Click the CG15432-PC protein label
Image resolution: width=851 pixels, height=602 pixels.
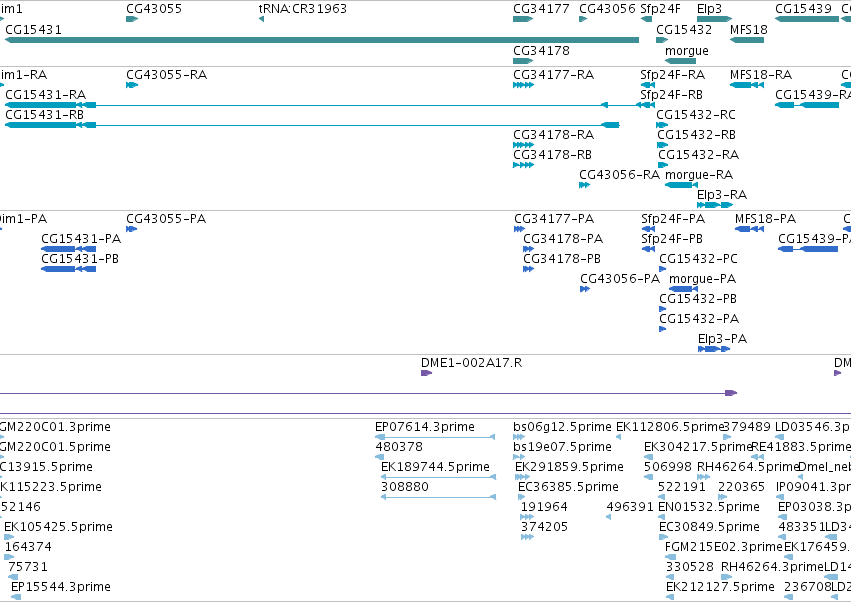[x=698, y=259]
